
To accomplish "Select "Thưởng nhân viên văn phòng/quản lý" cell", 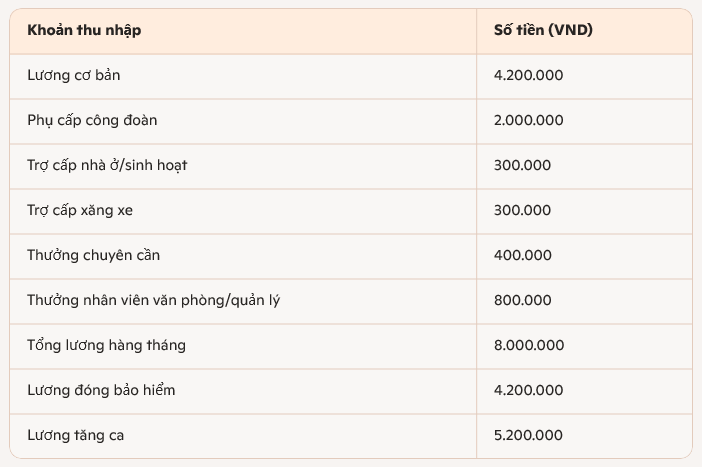I will [153, 300].
